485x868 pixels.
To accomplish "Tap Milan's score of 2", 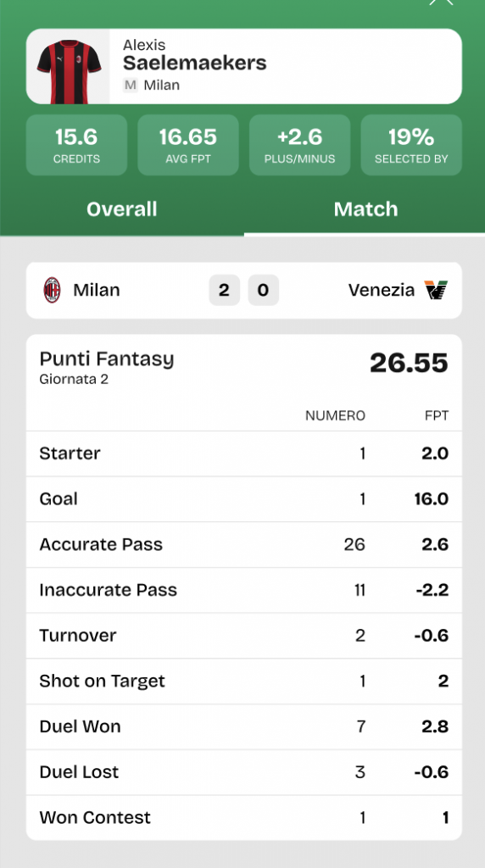I will point(224,290).
